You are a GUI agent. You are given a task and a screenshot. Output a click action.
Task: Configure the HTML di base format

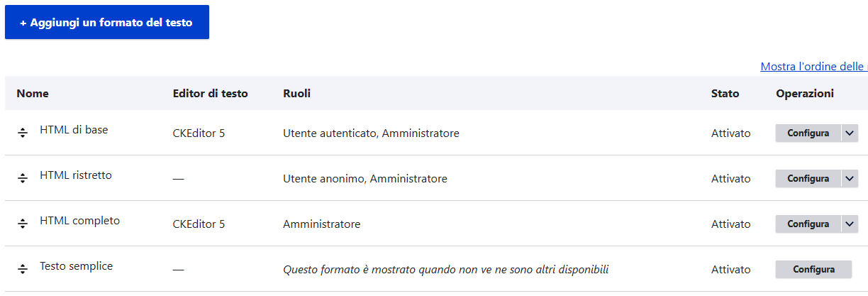[x=808, y=133]
